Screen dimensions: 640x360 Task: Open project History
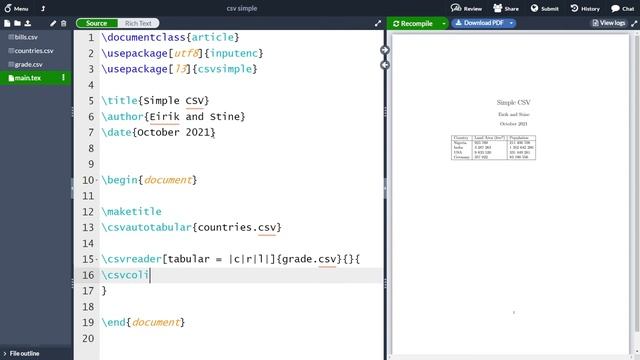tap(585, 8)
